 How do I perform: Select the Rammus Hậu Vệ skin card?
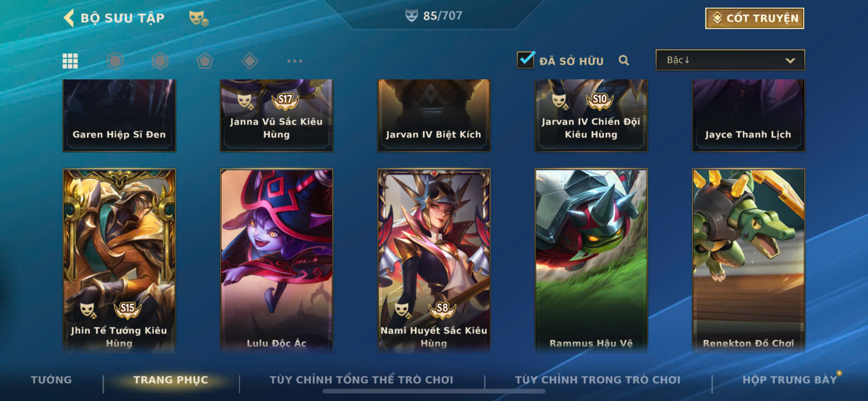tap(591, 260)
